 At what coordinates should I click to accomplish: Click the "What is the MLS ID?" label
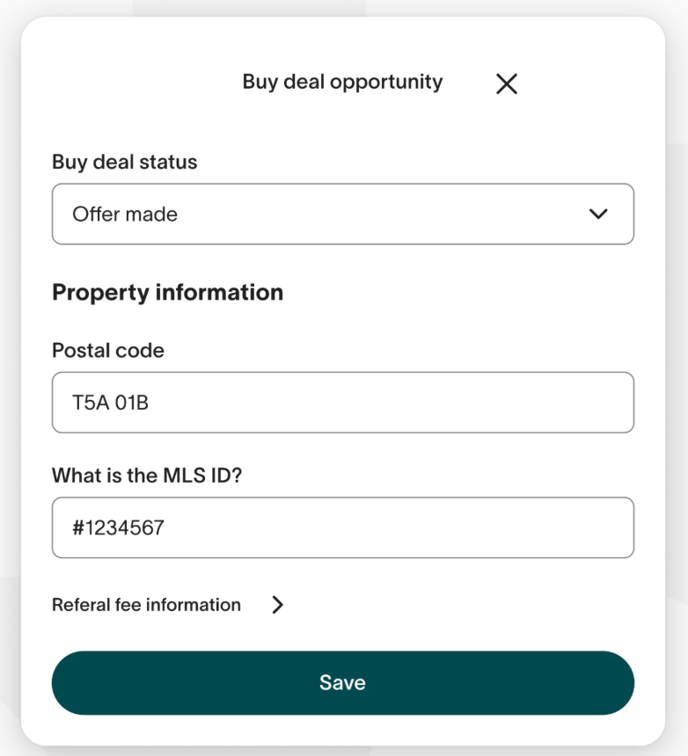click(147, 475)
